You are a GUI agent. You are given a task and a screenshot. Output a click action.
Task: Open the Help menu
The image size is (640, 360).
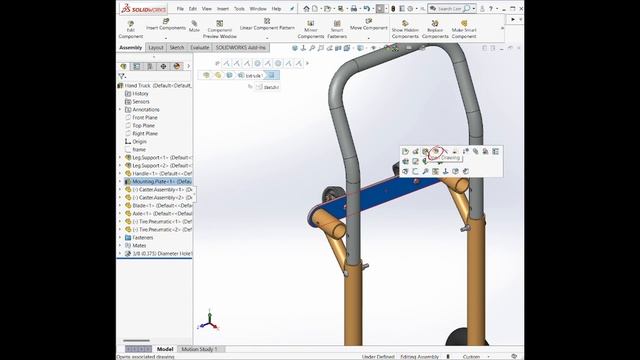(276, 9)
